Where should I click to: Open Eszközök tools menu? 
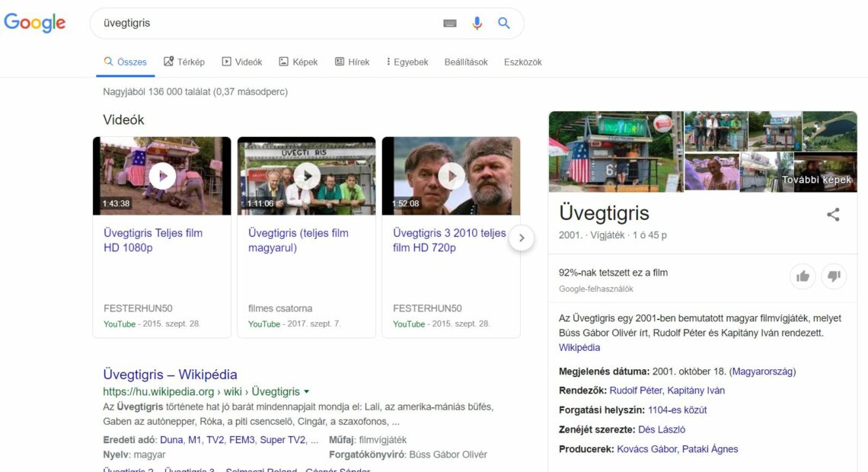point(522,62)
